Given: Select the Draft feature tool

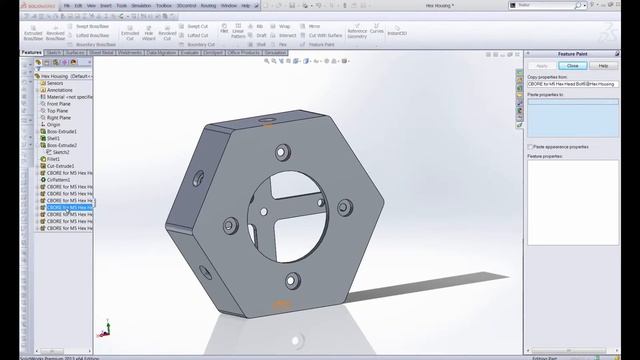Looking at the screenshot, I should click(258, 36).
